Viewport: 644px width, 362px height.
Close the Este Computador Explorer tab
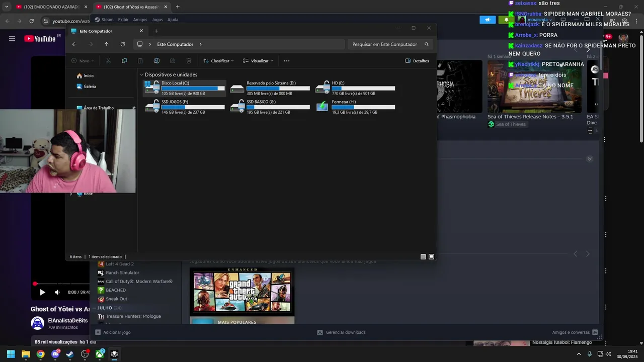pyautogui.click(x=141, y=31)
